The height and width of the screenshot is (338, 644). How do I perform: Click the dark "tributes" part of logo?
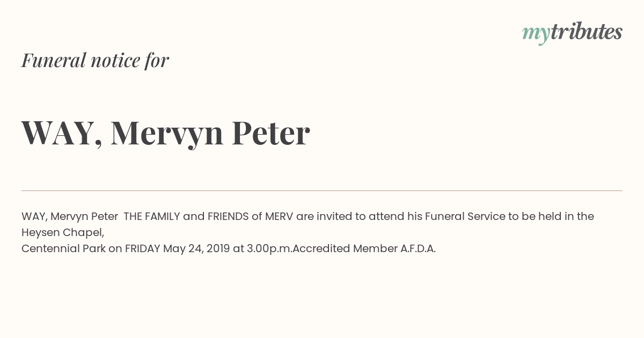click(x=586, y=32)
